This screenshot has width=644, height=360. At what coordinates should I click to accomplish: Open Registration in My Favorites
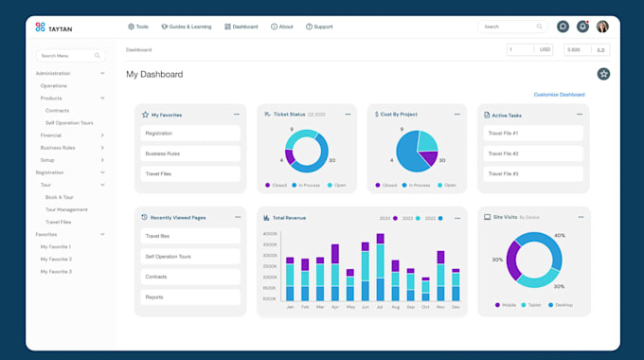(190, 134)
